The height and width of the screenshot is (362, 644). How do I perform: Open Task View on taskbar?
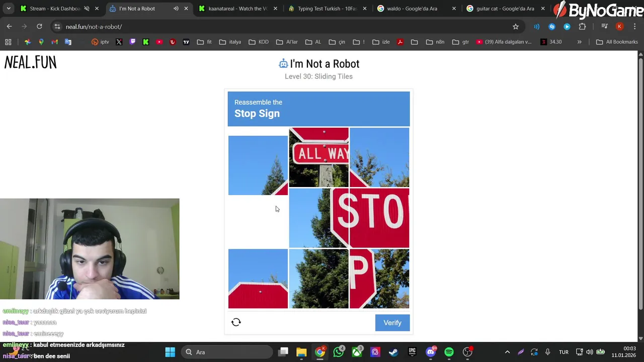(284, 352)
